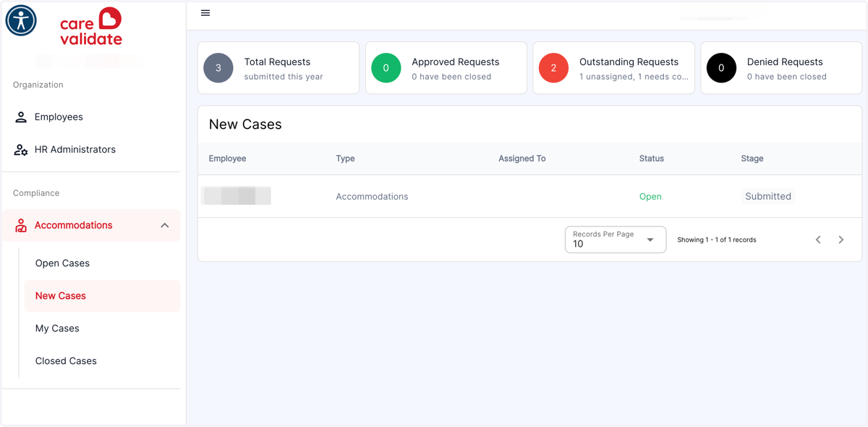
Task: Select Accommodations in the sidebar
Action: pos(91,226)
